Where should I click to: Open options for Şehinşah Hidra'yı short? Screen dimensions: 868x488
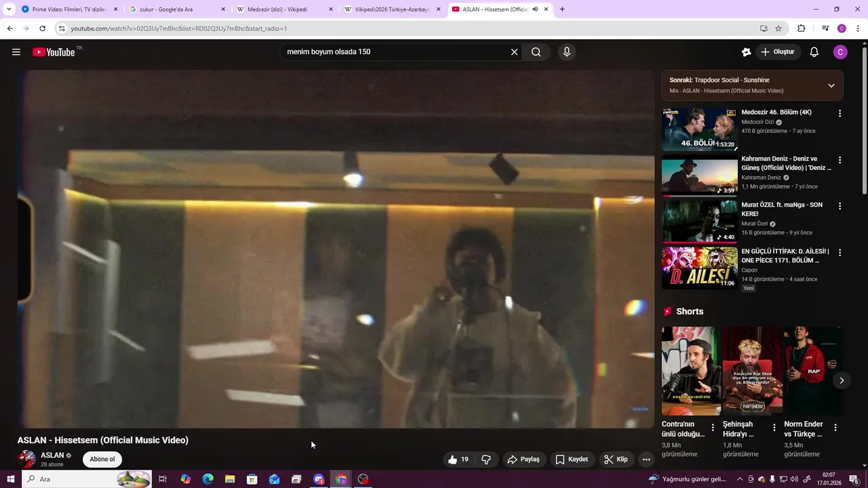point(774,428)
